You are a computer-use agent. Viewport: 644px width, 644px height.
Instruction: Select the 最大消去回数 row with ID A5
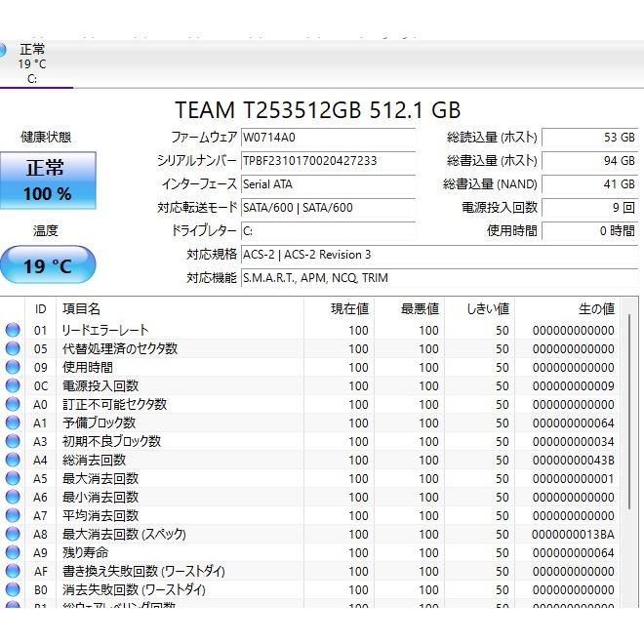(x=310, y=478)
